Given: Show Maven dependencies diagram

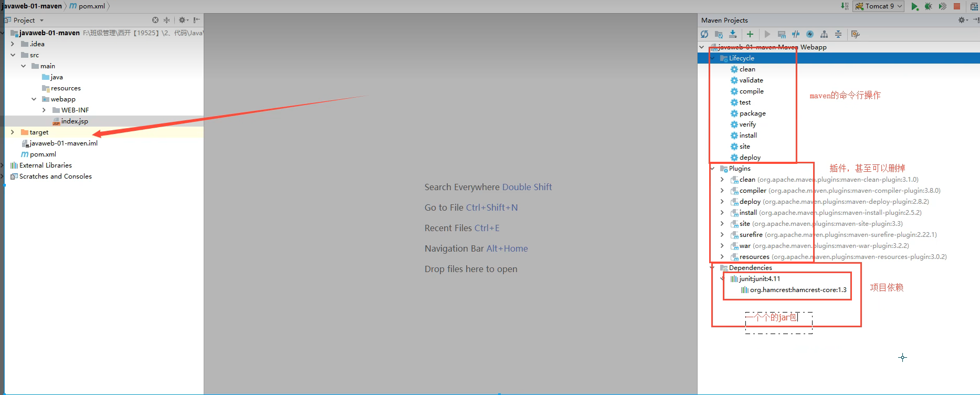Looking at the screenshot, I should pyautogui.click(x=824, y=34).
